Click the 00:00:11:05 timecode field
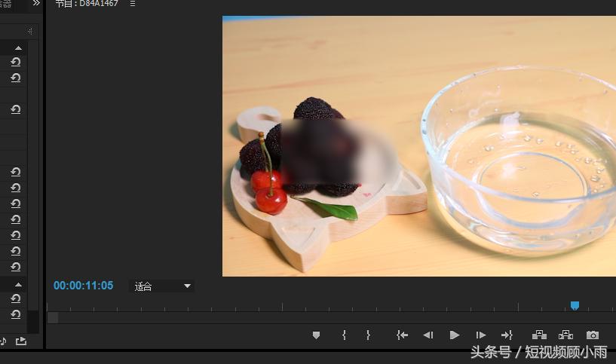Viewport: 616px width, 364px height. pos(83,286)
